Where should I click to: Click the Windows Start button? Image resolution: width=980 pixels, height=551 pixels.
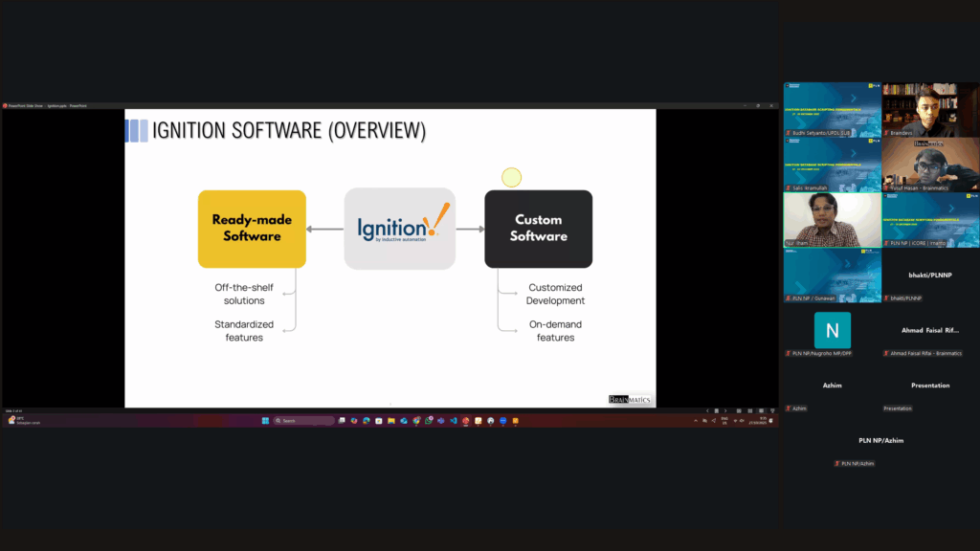tap(265, 421)
